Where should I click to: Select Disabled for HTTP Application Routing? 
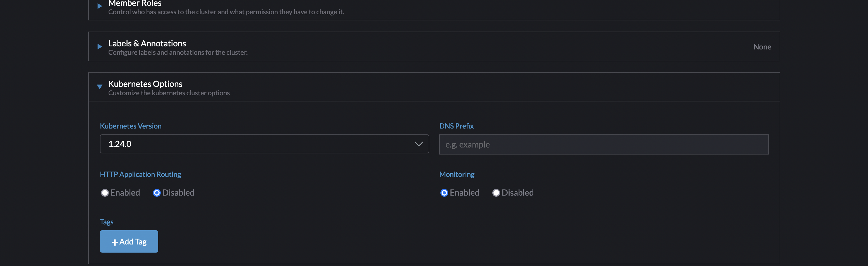pos(157,193)
